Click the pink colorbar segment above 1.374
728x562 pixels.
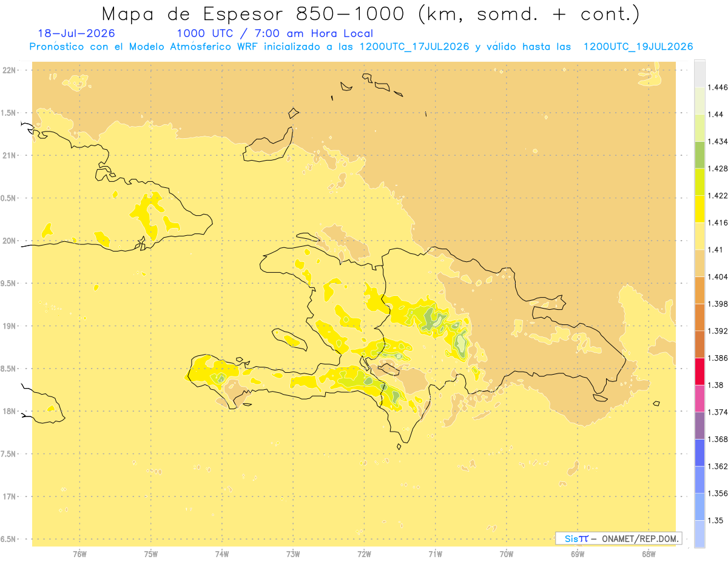(699, 398)
